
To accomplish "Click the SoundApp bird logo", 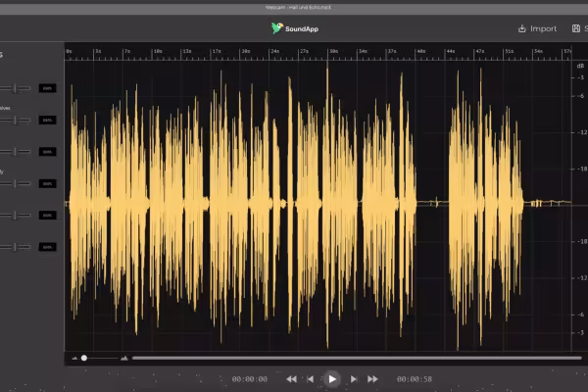I will (277, 28).
